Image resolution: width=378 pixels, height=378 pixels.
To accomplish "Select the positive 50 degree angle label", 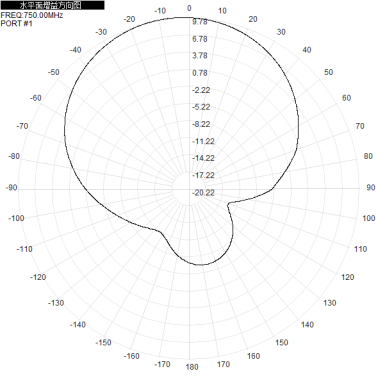I will [329, 72].
